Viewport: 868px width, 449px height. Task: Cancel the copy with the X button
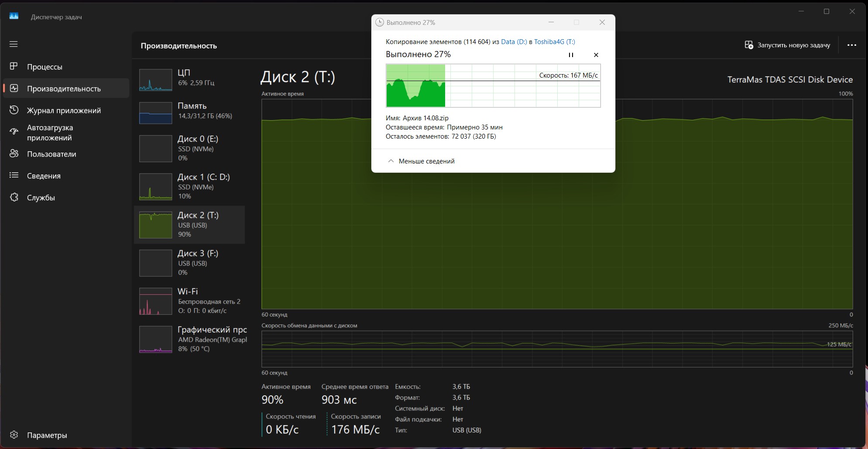pyautogui.click(x=596, y=55)
